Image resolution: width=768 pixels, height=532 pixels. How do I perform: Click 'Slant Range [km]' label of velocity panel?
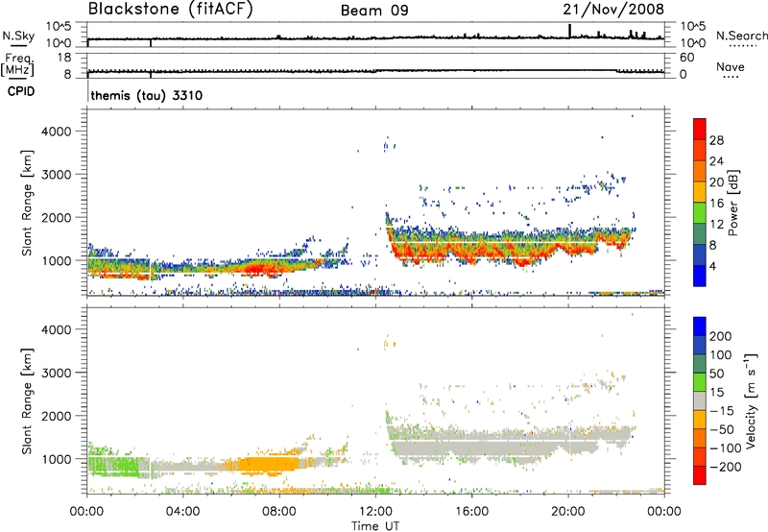coord(27,400)
